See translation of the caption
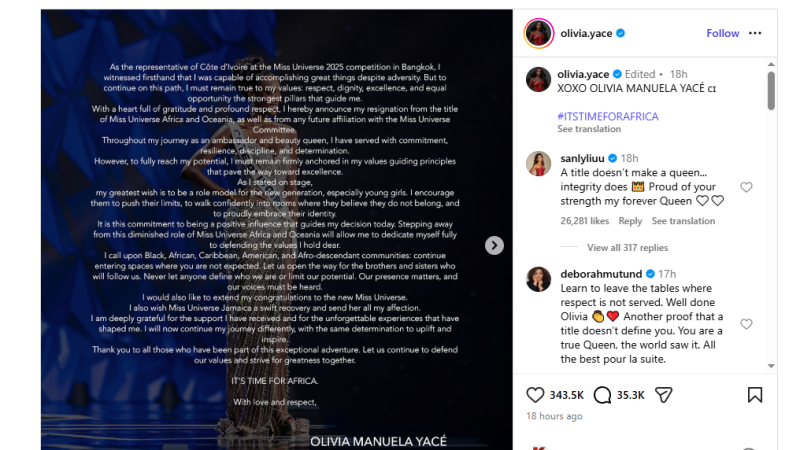The image size is (800, 450). (x=589, y=129)
